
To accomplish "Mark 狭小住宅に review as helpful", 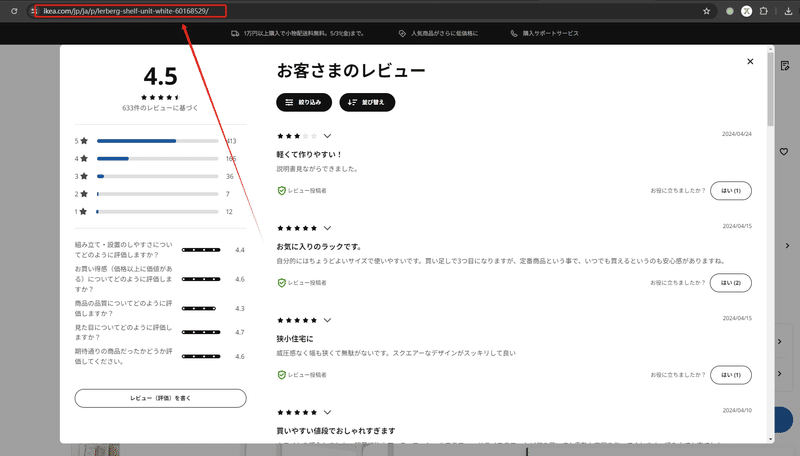I will pyautogui.click(x=731, y=375).
